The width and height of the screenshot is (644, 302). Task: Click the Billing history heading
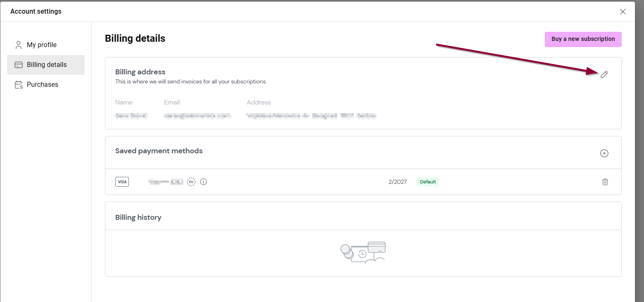point(138,217)
